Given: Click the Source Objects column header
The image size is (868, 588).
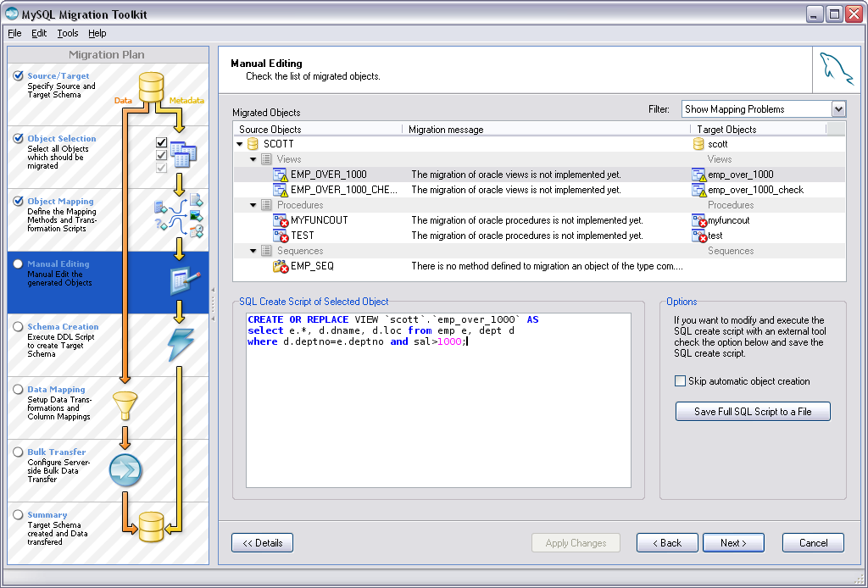Looking at the screenshot, I should click(319, 130).
